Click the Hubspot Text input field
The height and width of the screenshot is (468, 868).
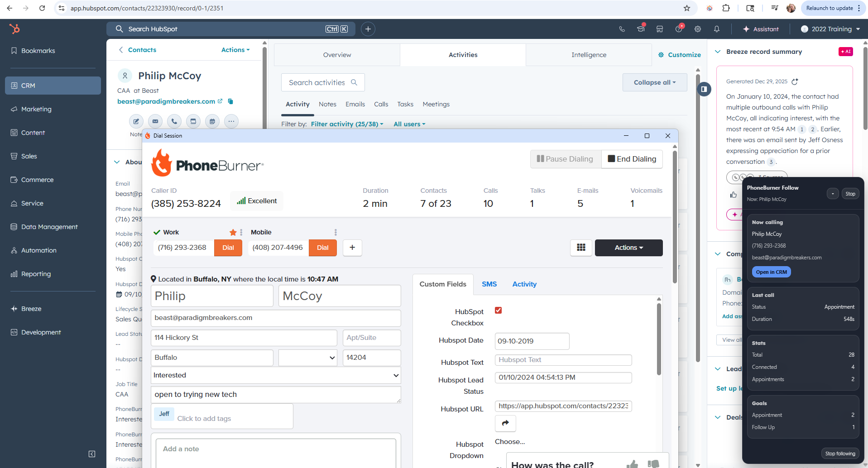coord(563,360)
